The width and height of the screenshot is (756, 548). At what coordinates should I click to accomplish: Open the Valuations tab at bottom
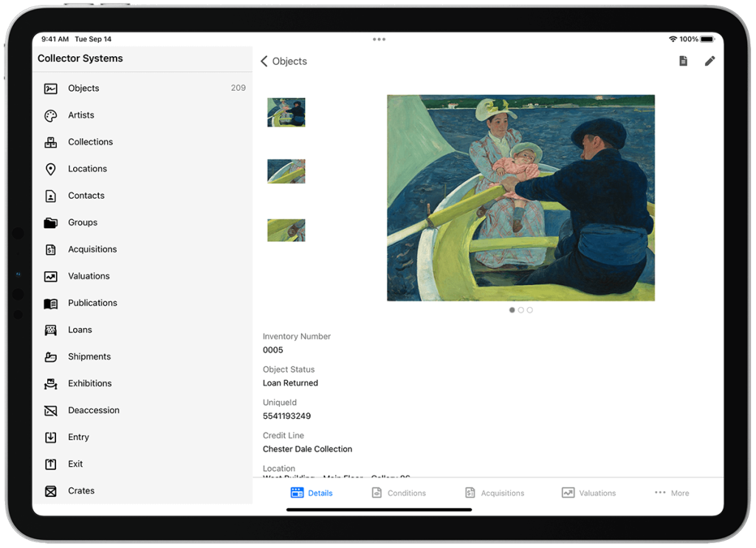coord(588,493)
